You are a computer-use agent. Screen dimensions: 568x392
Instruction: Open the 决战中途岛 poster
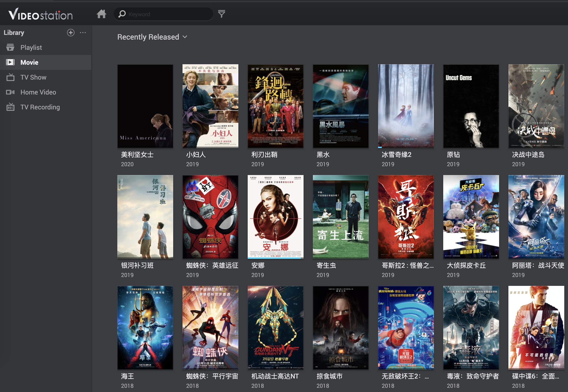point(536,106)
